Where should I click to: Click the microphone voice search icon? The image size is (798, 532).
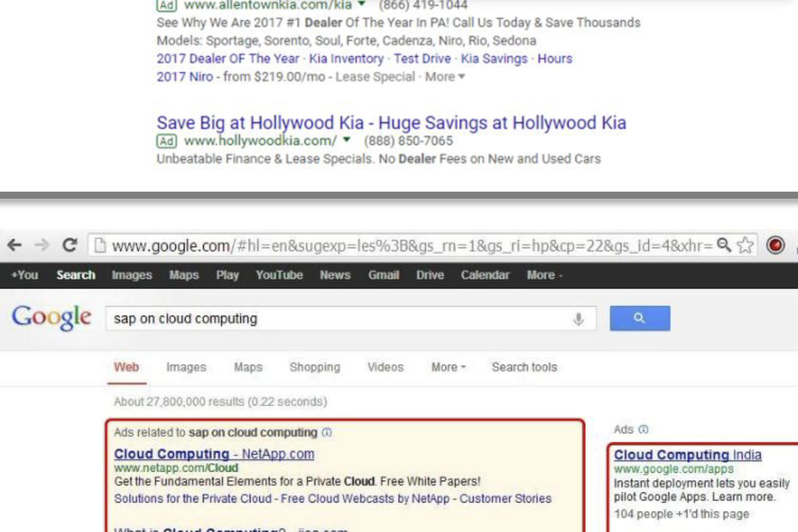pos(578,319)
